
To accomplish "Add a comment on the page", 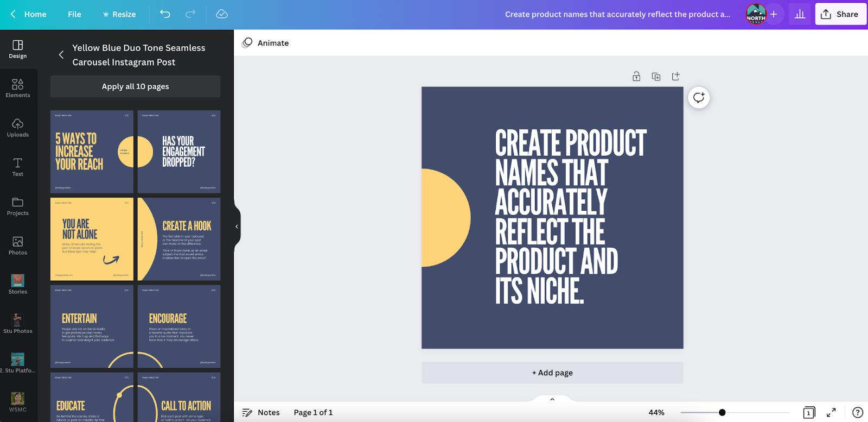I will coord(699,98).
